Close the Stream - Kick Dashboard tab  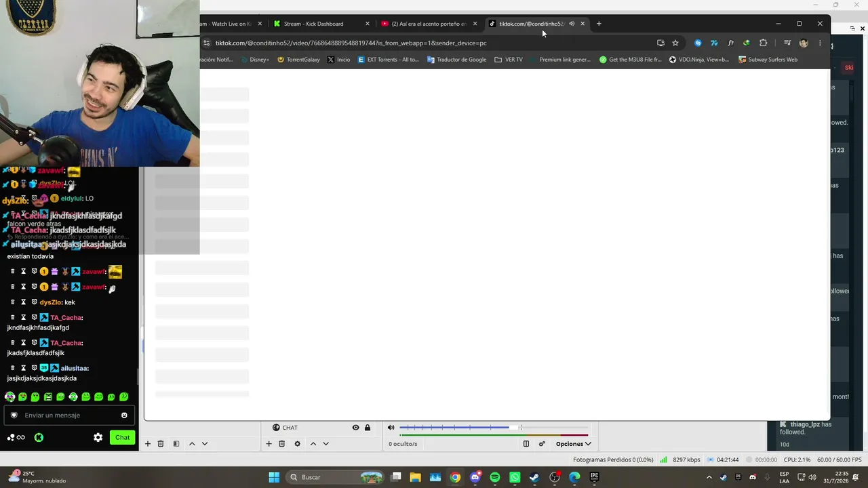[368, 24]
